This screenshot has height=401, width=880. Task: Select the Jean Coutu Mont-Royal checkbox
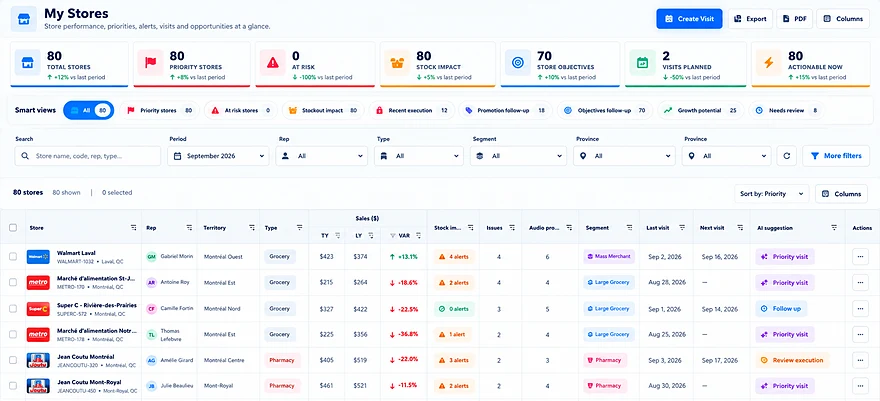13,386
